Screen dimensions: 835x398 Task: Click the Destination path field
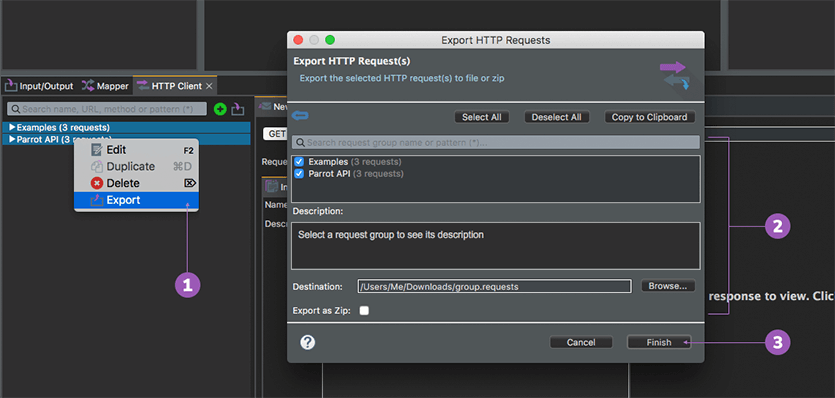[x=495, y=286]
